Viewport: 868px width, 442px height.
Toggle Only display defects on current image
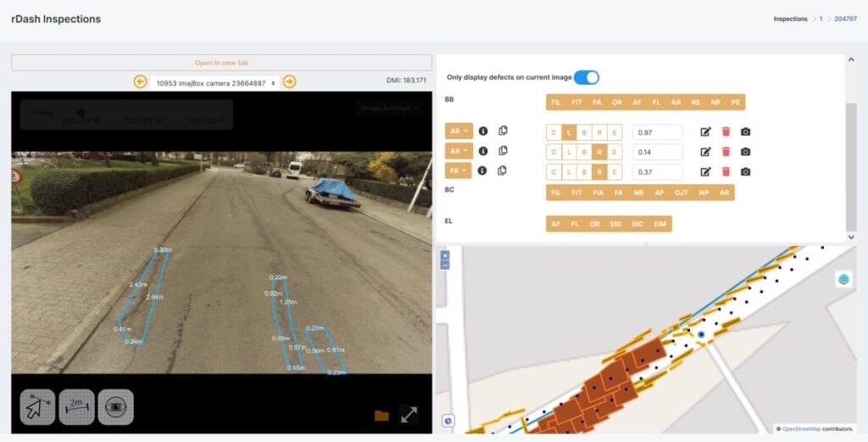coord(587,77)
